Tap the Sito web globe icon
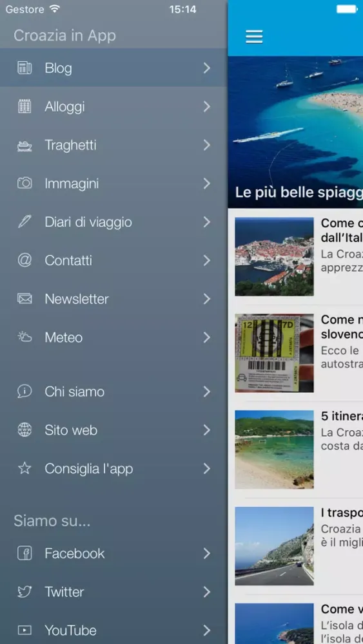 click(x=25, y=430)
